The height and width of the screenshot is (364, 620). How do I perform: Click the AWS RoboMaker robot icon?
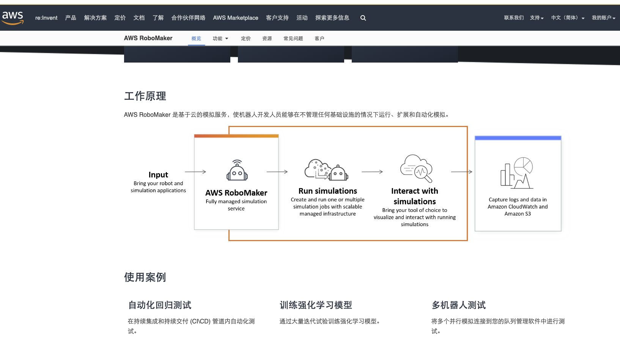[x=237, y=170]
